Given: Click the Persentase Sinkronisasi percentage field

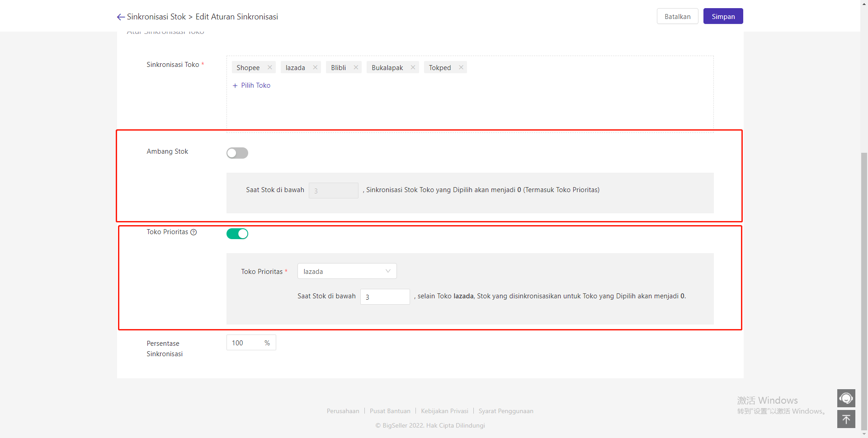Looking at the screenshot, I should click(245, 343).
